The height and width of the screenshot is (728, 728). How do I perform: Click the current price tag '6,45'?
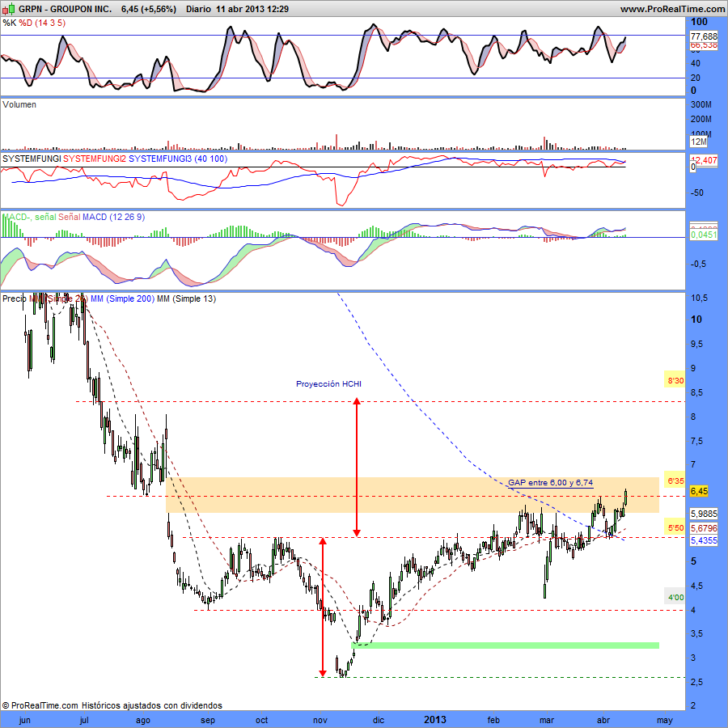click(699, 491)
